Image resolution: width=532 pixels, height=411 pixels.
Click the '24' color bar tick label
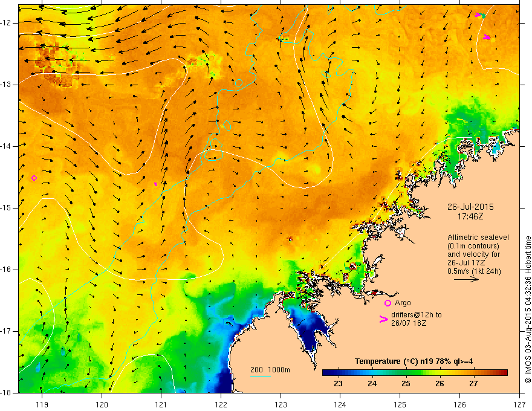[372, 384]
